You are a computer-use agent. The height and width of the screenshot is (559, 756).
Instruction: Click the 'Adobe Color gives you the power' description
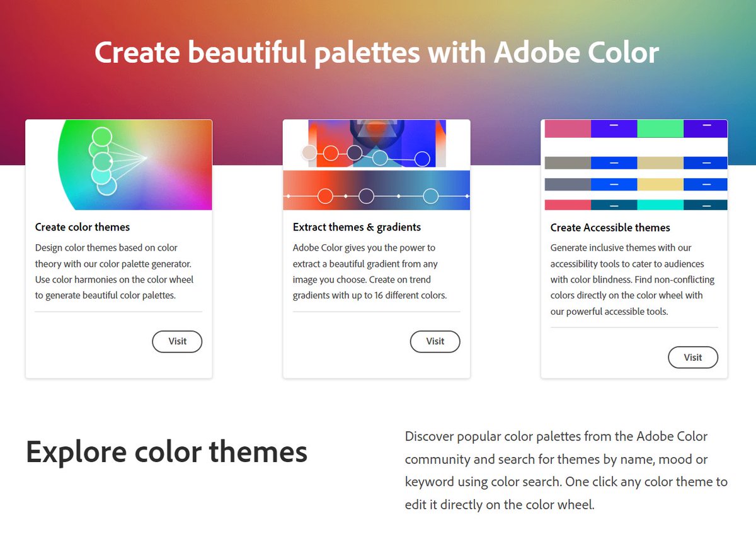[x=370, y=271]
